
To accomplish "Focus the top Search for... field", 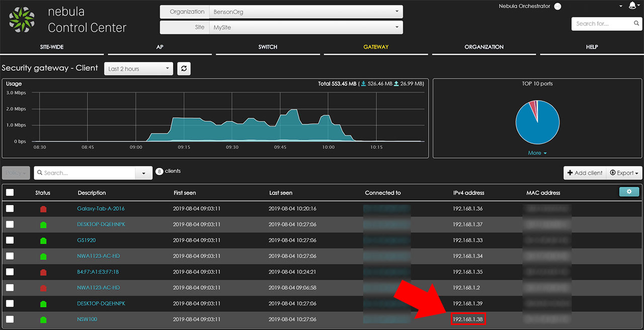I will click(x=607, y=24).
